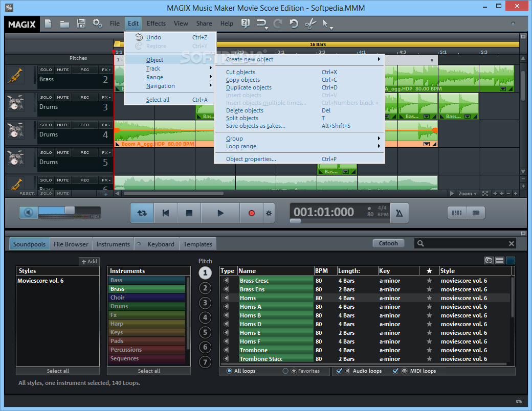This screenshot has width=532, height=411.
Task: Click the red record button
Action: click(251, 213)
